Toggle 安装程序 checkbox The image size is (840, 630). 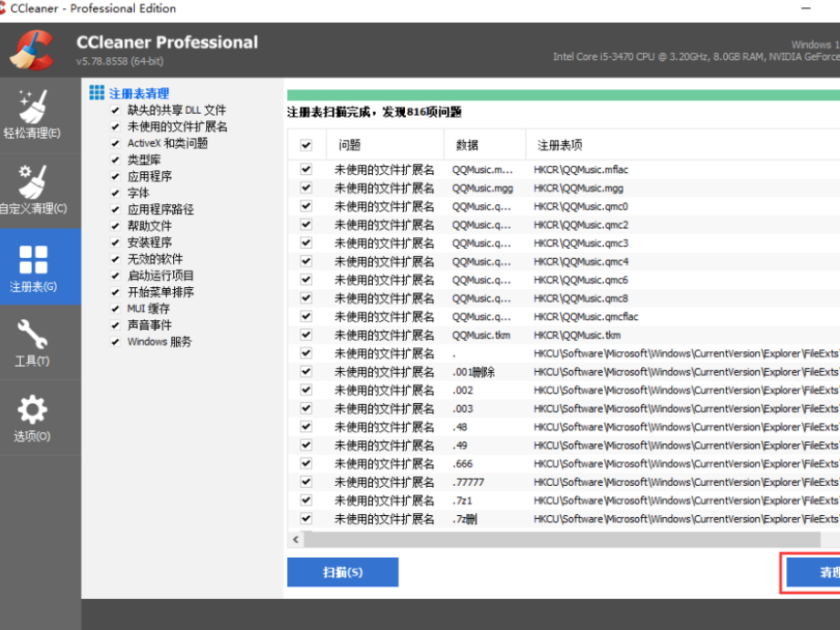pyautogui.click(x=115, y=243)
